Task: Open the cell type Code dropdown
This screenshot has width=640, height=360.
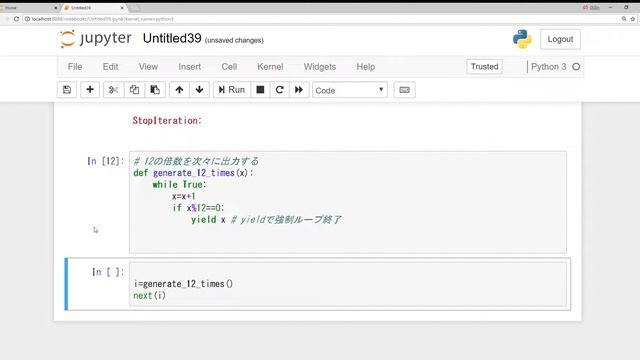Action: pyautogui.click(x=350, y=90)
